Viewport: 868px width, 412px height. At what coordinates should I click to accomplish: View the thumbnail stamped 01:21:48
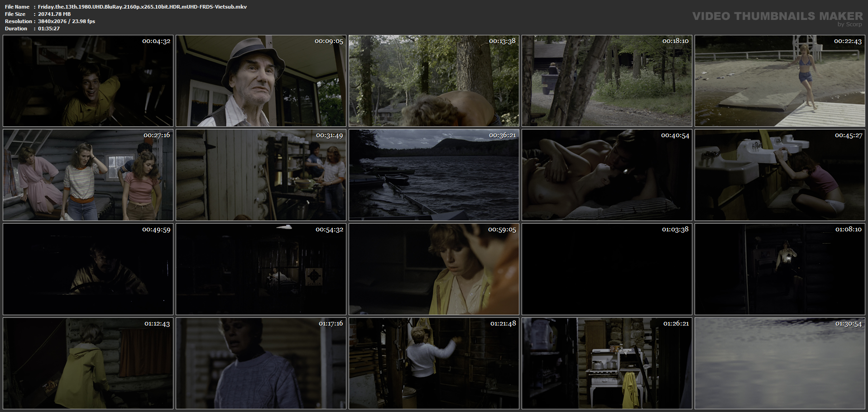tap(434, 363)
